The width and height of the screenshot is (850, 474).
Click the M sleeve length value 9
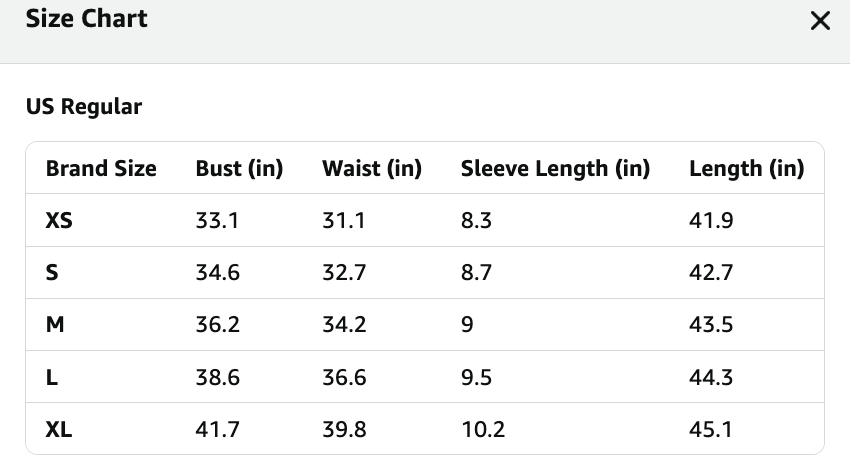467,324
